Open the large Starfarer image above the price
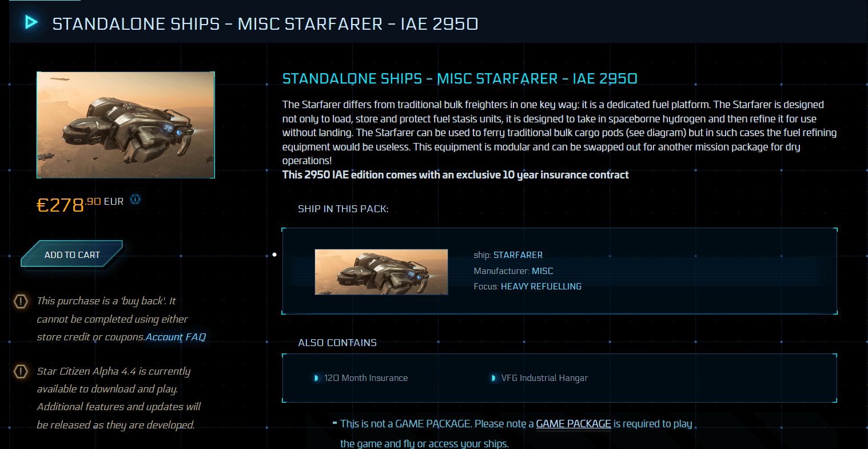868x449 pixels. point(126,125)
